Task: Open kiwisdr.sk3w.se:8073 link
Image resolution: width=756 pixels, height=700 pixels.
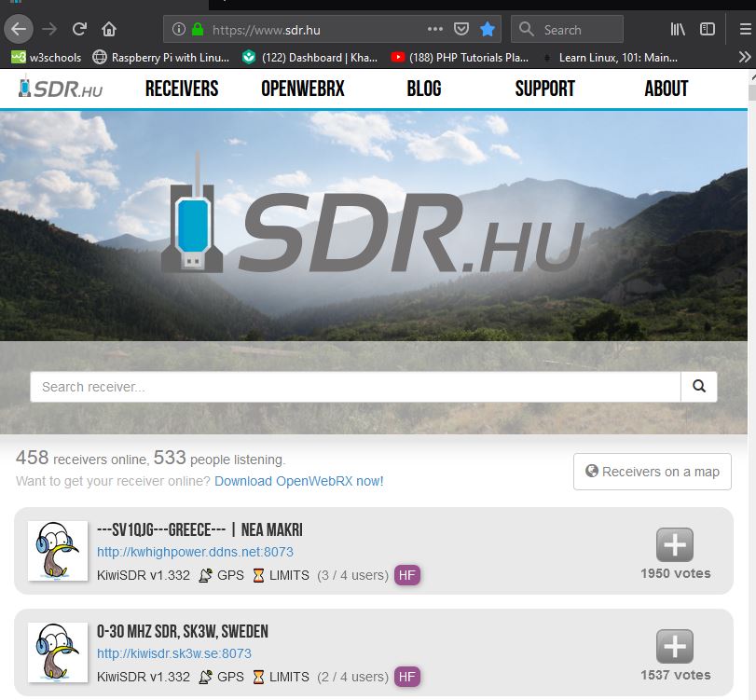Action: point(174,653)
